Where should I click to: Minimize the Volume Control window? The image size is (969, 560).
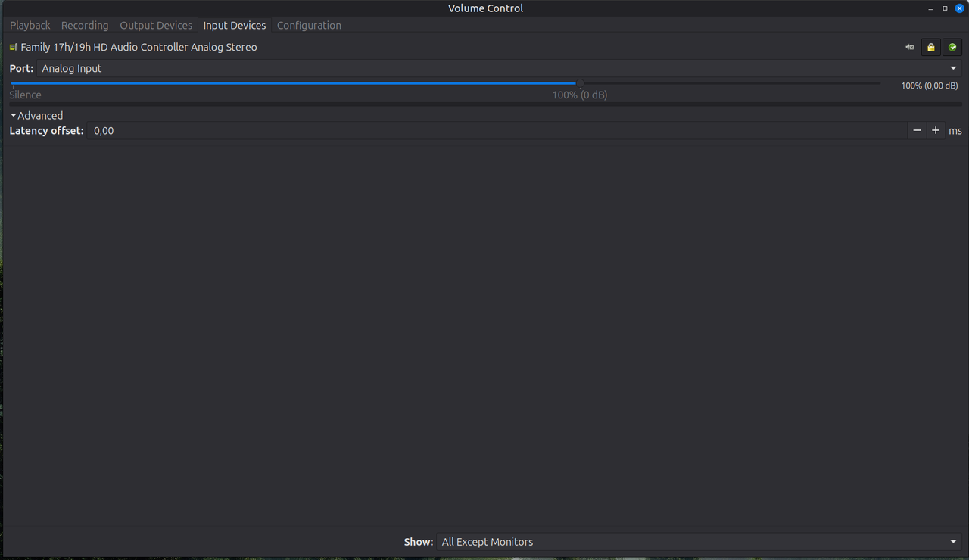[930, 8]
